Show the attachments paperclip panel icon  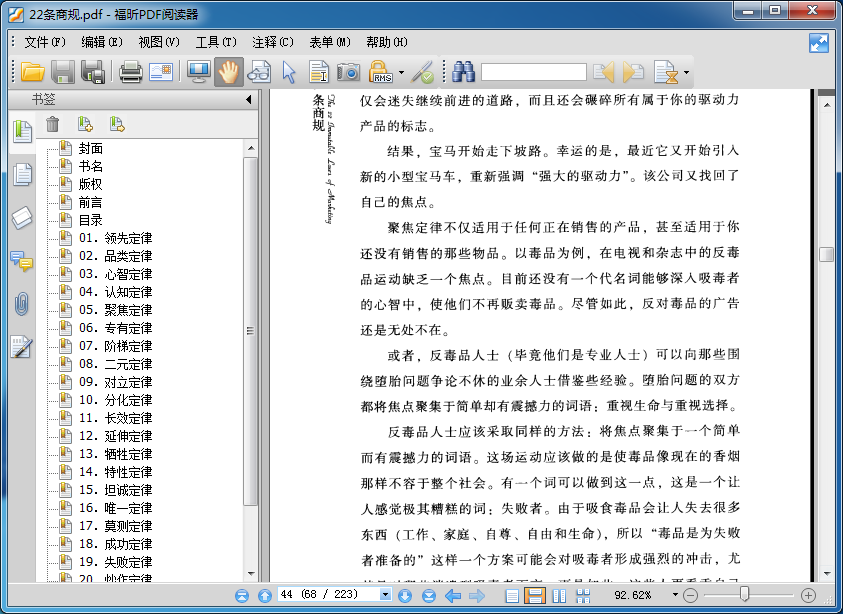(22, 304)
